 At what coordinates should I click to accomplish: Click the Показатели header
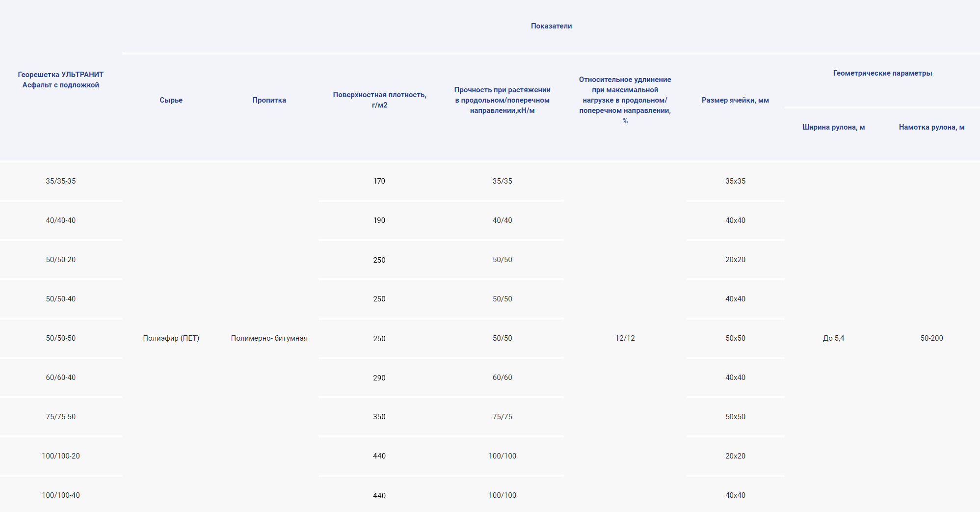[x=551, y=26]
